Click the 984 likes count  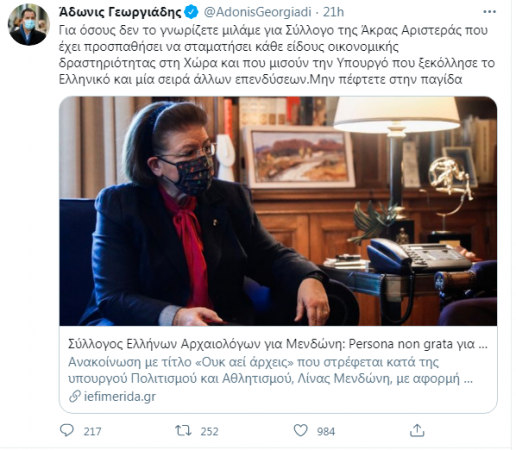[x=326, y=431]
